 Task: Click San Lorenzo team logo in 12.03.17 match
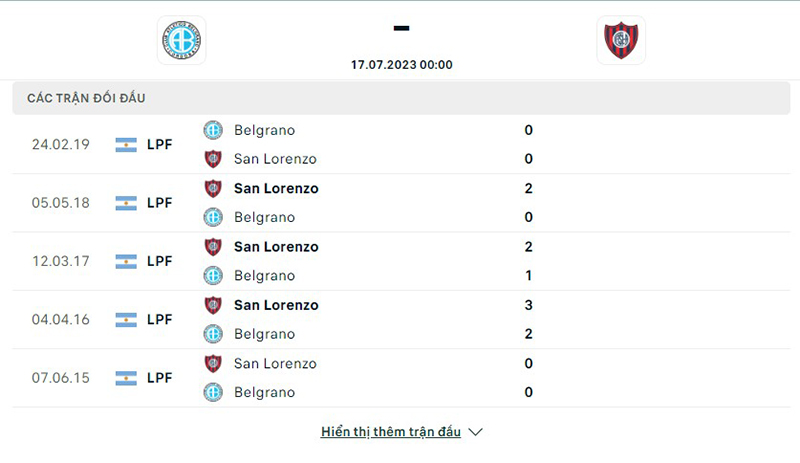click(213, 247)
